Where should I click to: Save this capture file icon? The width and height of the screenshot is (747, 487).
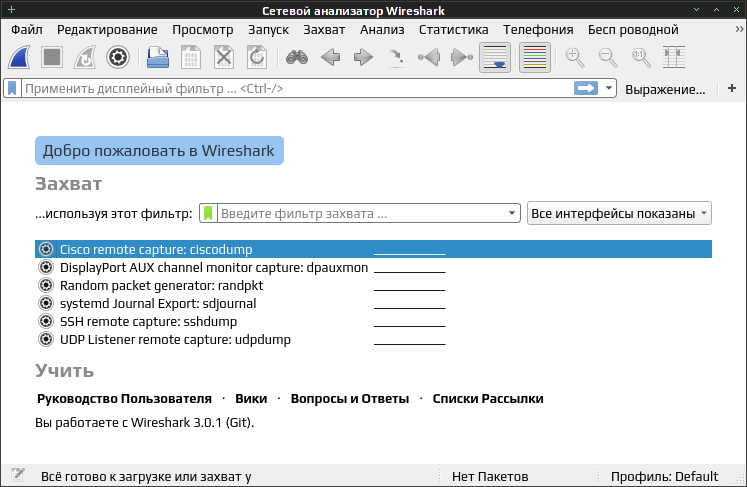coord(191,58)
